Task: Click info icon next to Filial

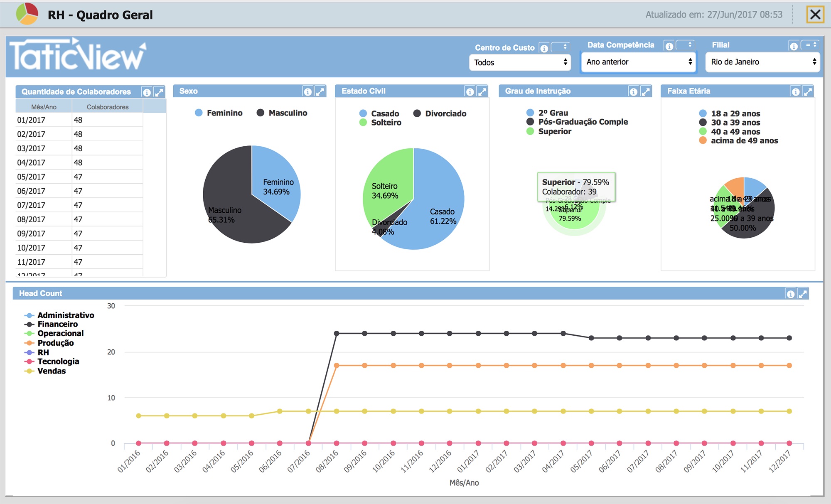Action: (794, 46)
